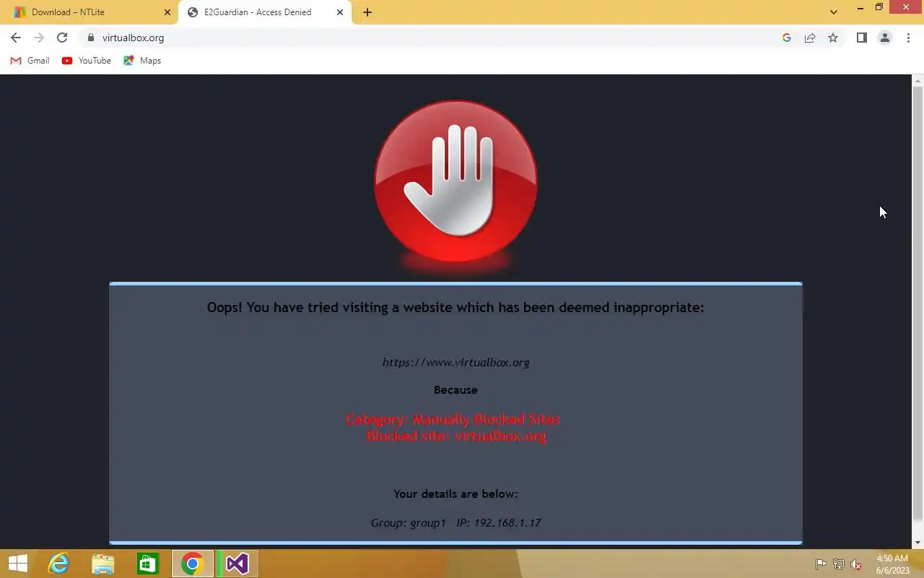Click the page vertical scrollbar thumb
Screen dimensions: 924x578
coord(918,303)
